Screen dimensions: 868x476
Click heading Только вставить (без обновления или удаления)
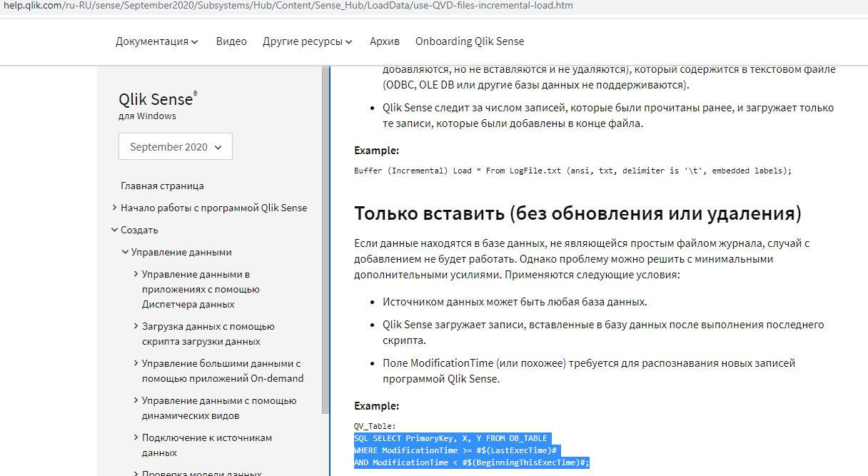pyautogui.click(x=577, y=213)
